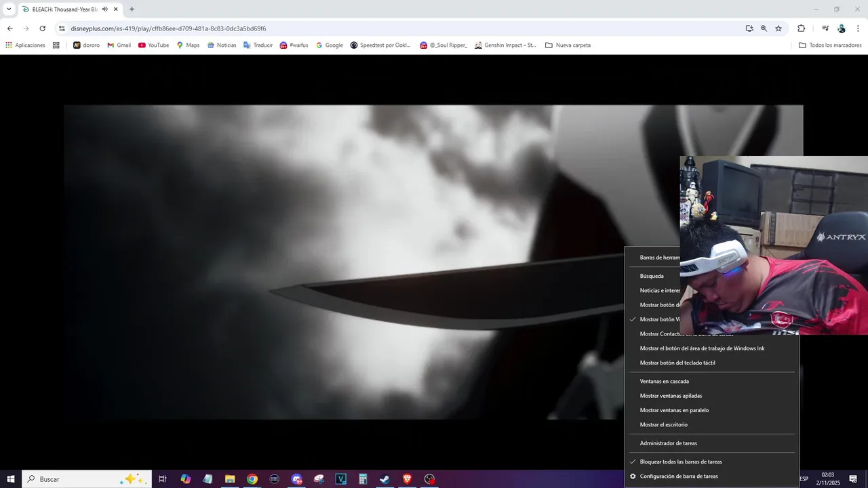Open the Maps bookmark
Image resolution: width=868 pixels, height=488 pixels.
click(188, 45)
